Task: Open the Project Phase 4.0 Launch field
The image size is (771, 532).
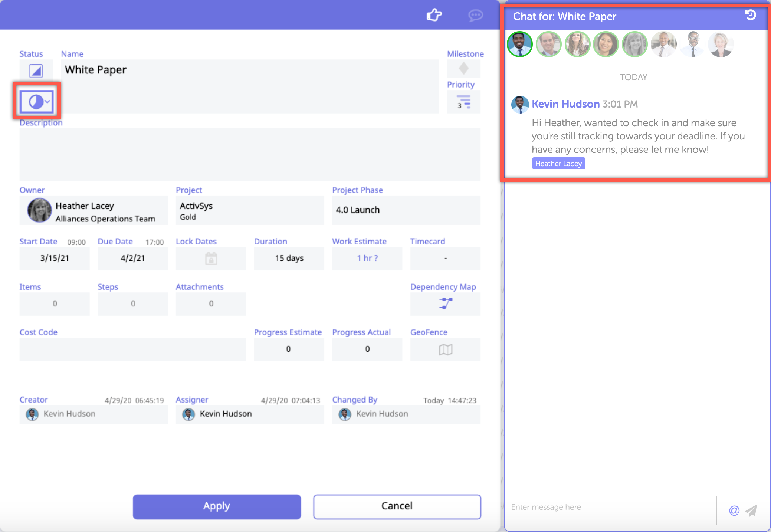Action: 406,210
